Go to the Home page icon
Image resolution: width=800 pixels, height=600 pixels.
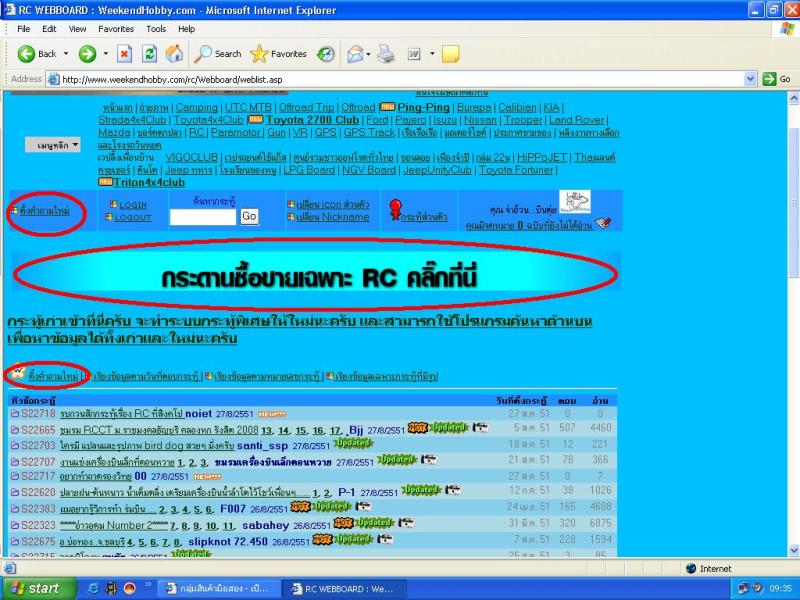pyautogui.click(x=174, y=54)
